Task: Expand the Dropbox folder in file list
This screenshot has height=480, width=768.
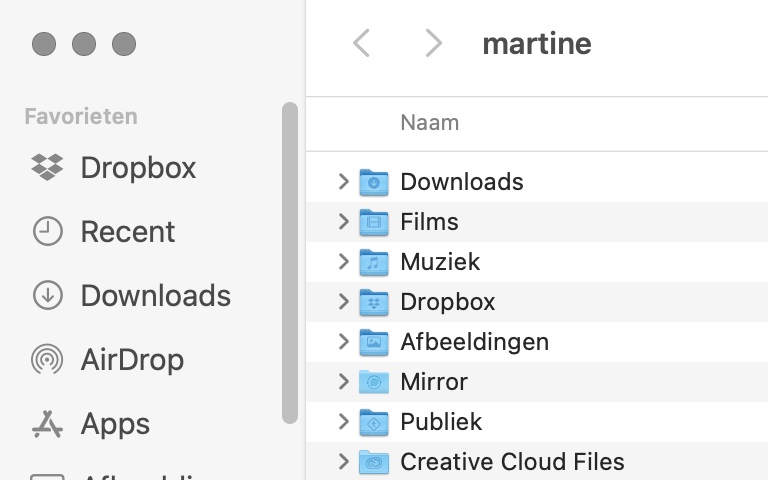Action: tap(343, 302)
